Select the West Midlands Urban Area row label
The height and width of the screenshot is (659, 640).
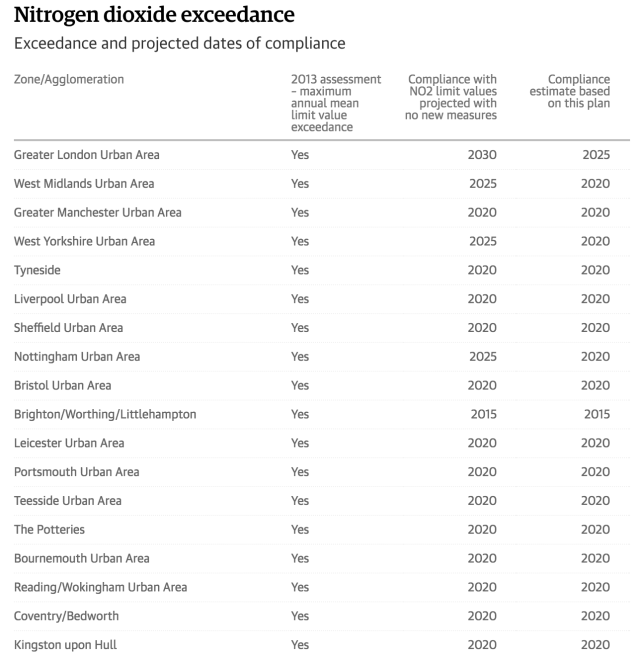[84, 184]
